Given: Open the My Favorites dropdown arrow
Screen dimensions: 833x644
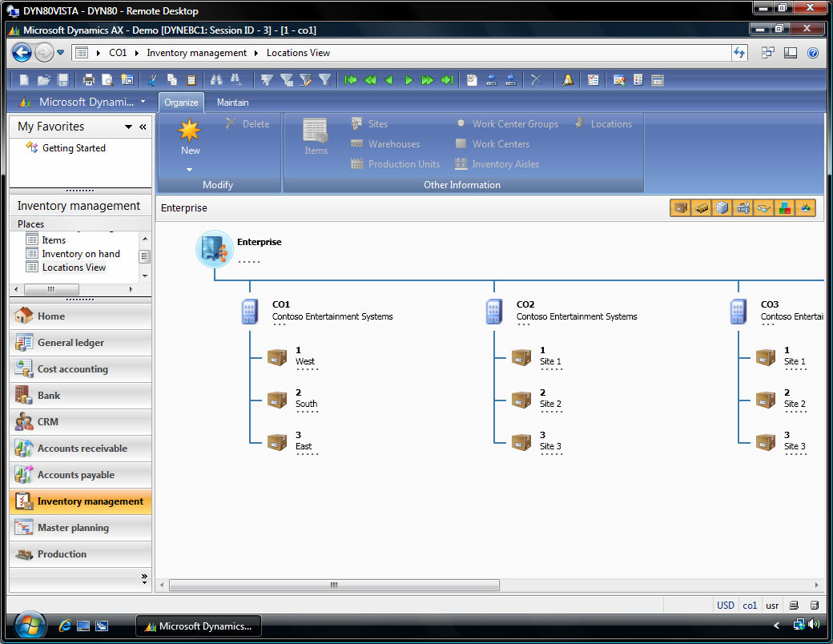Looking at the screenshot, I should pos(128,127).
